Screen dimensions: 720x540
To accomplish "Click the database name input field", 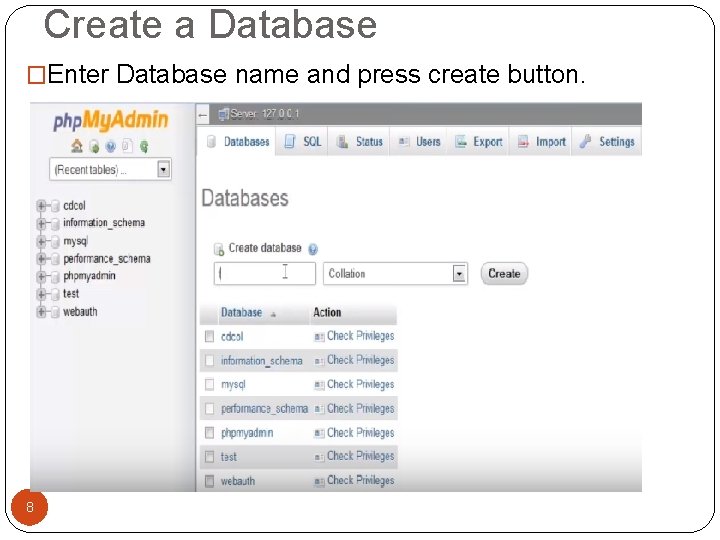I will point(264,274).
